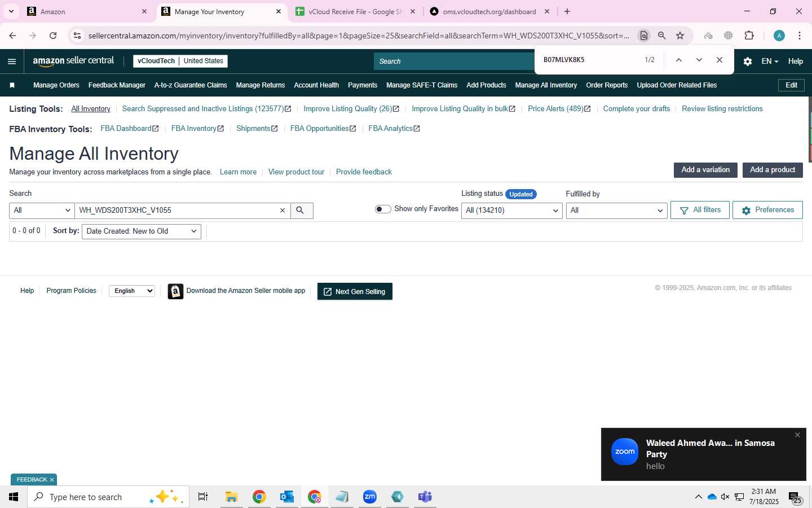This screenshot has height=508, width=812.
Task: Open inventory Preferences
Action: click(767, 210)
